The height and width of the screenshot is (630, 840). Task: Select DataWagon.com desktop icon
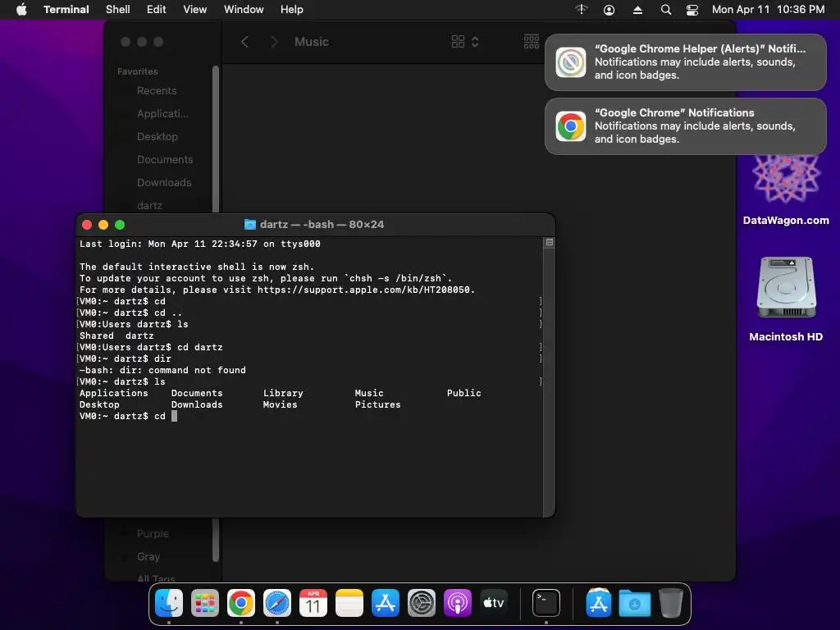[786, 190]
